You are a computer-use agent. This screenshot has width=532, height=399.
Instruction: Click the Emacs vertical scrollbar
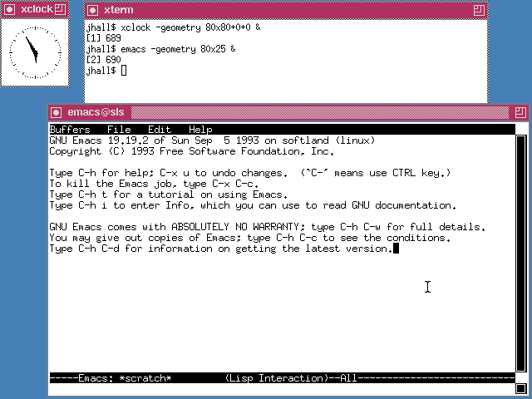pos(521,249)
